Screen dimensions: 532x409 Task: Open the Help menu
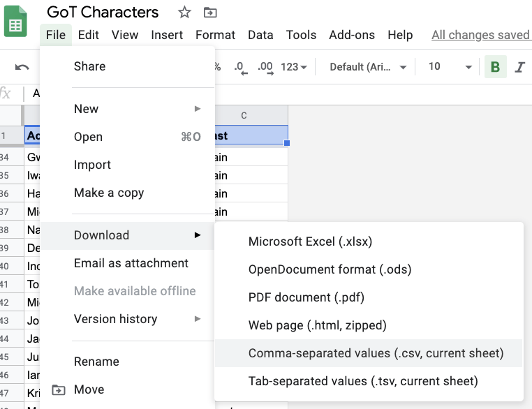(x=400, y=35)
